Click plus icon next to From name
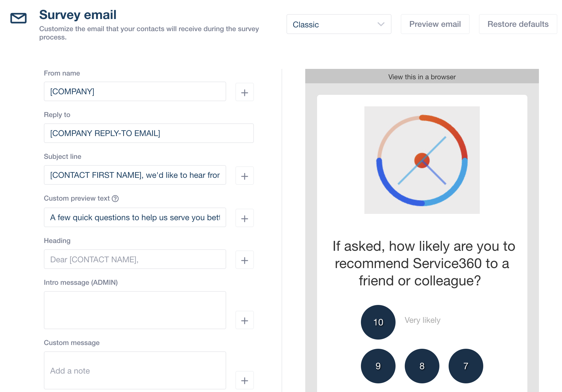 pyautogui.click(x=244, y=92)
